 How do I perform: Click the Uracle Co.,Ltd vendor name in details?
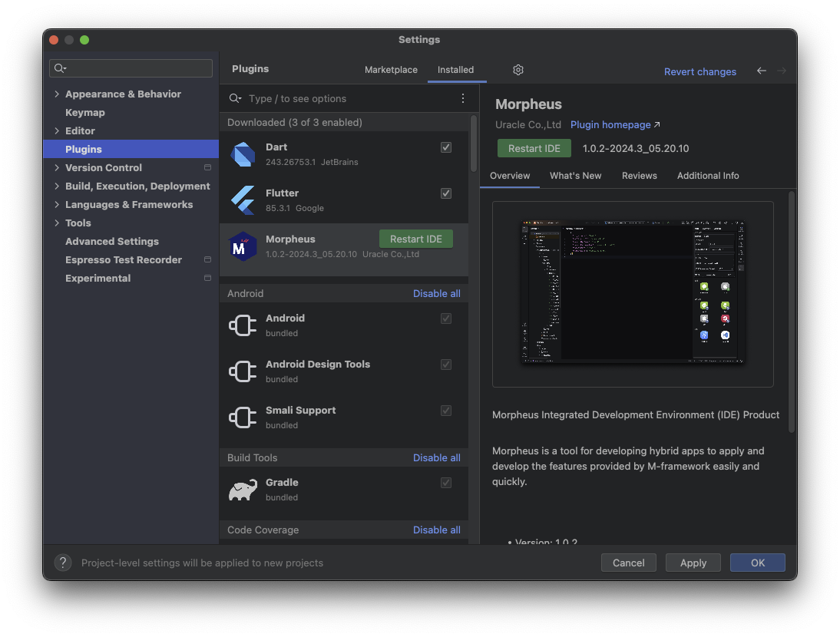click(x=527, y=125)
